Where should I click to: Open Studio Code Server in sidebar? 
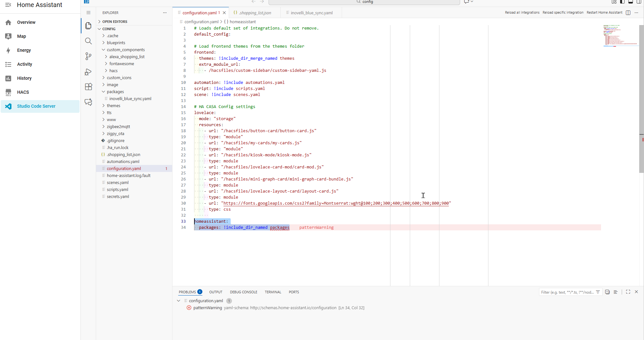coord(40,106)
